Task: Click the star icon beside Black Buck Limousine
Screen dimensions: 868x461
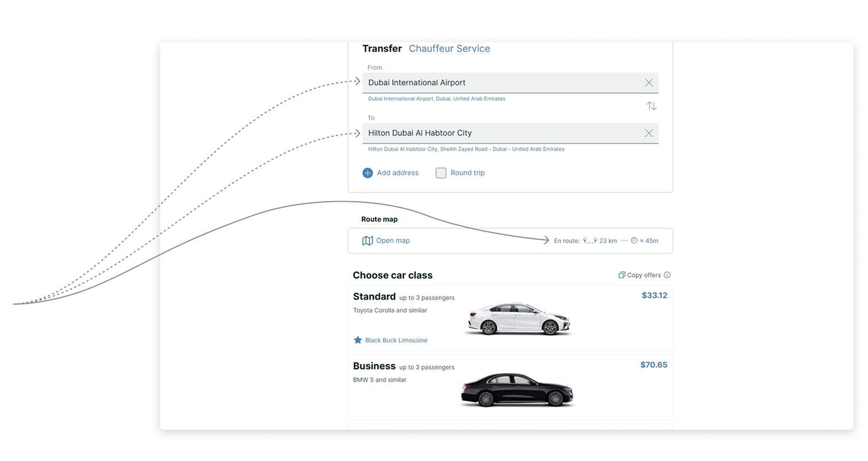Action: click(x=358, y=340)
